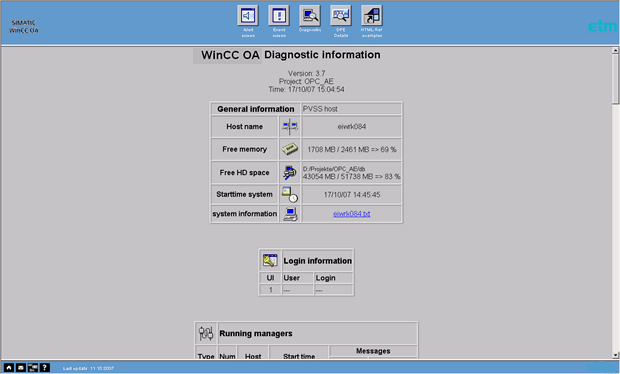Open the Alert screen toolbar icon

[248, 16]
